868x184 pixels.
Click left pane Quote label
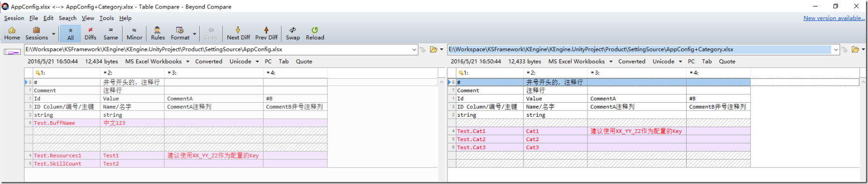(x=304, y=61)
